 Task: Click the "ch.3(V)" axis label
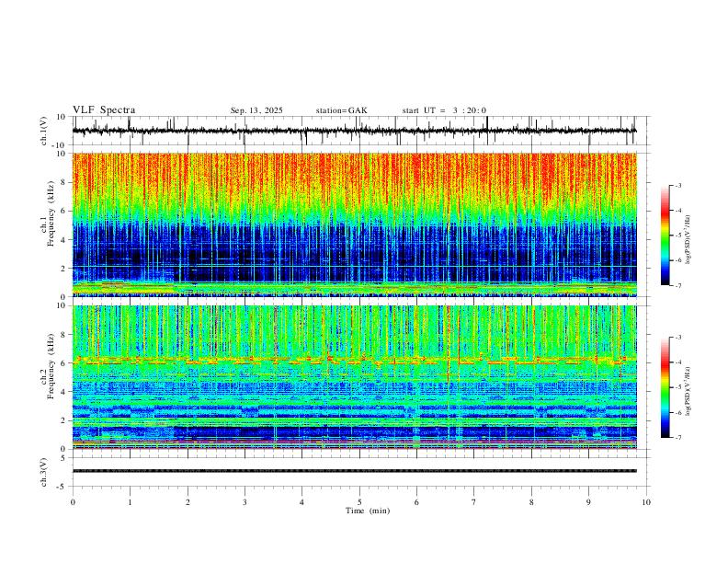[44, 472]
